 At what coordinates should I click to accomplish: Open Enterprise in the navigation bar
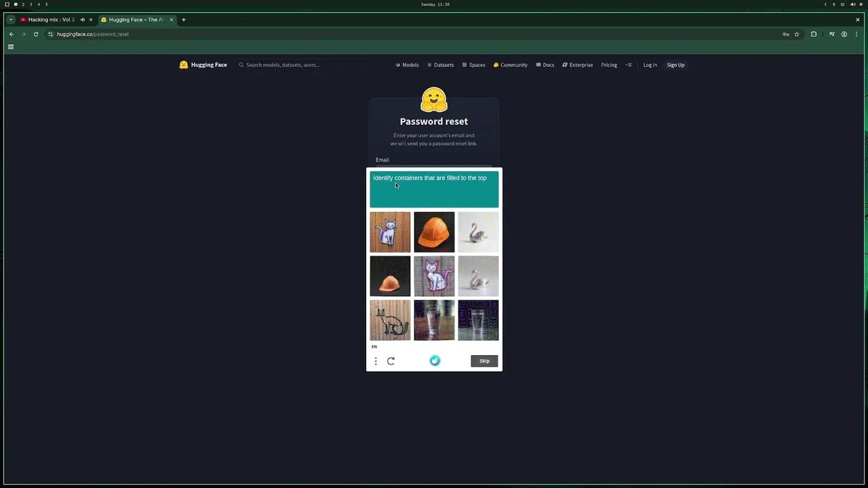[x=577, y=65]
